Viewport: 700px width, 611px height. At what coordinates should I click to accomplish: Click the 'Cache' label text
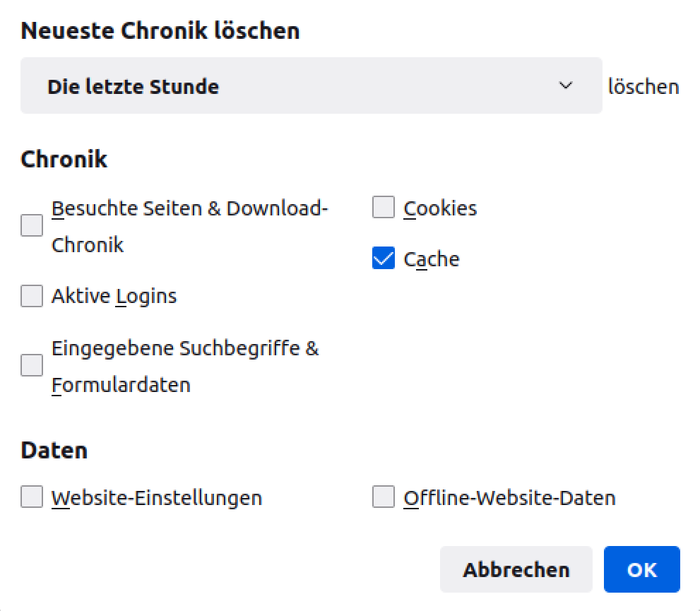(x=432, y=259)
